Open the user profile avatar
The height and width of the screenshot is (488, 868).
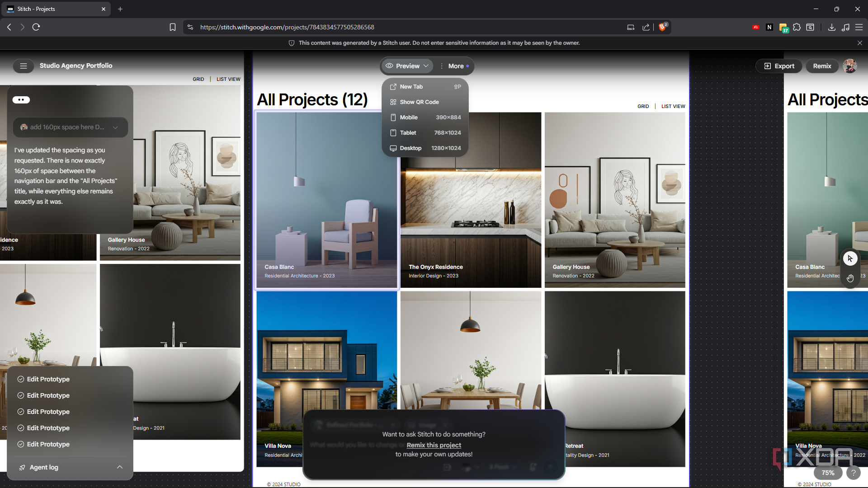click(850, 66)
